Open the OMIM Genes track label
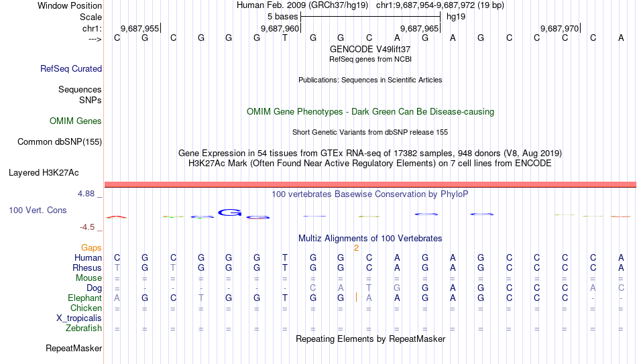 tap(75, 121)
